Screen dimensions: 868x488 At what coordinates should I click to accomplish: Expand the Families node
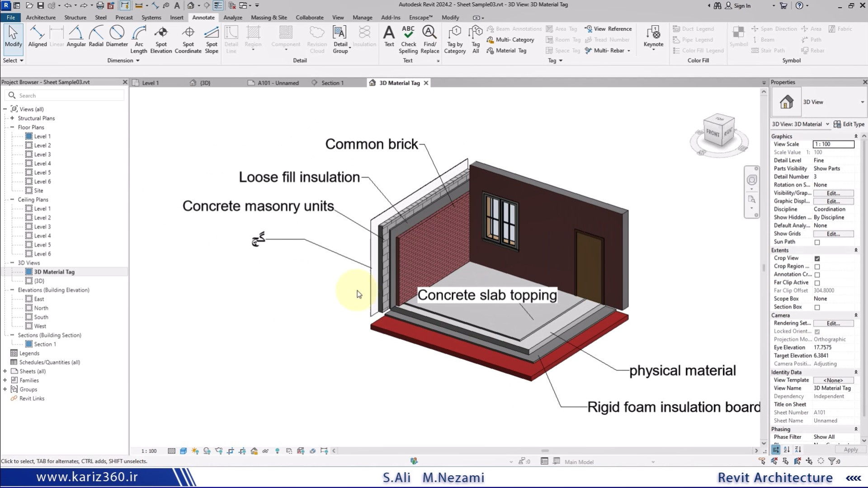tap(5, 380)
